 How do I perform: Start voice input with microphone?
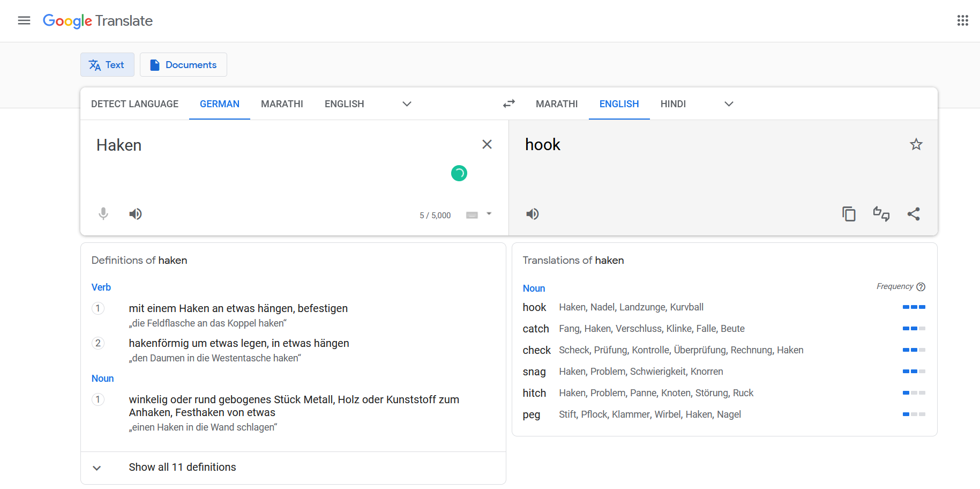point(103,214)
